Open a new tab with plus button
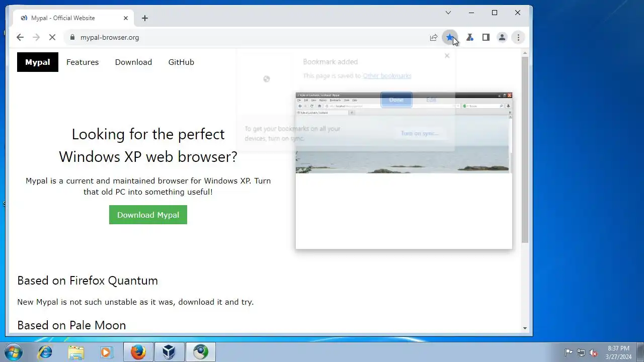Viewport: 644px width, 362px height. 145,18
